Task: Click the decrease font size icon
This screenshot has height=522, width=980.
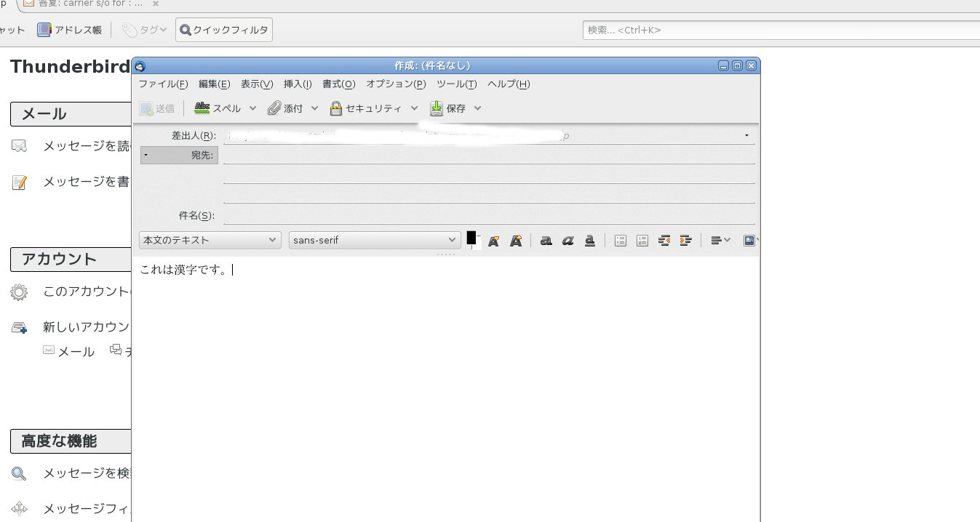Action: click(x=493, y=241)
